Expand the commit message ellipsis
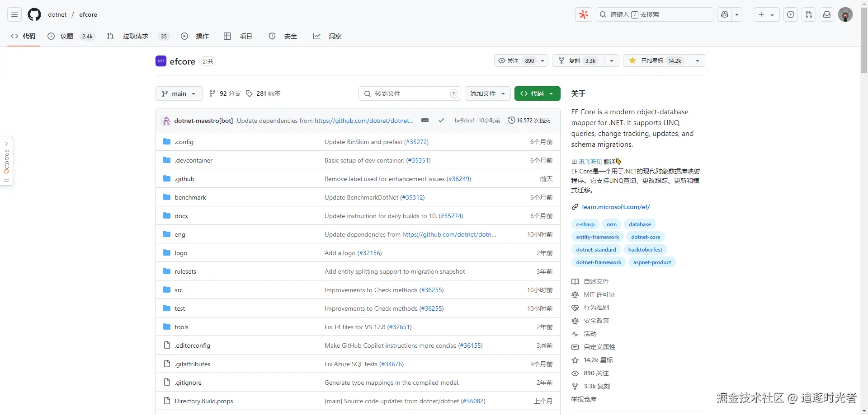 [x=425, y=120]
